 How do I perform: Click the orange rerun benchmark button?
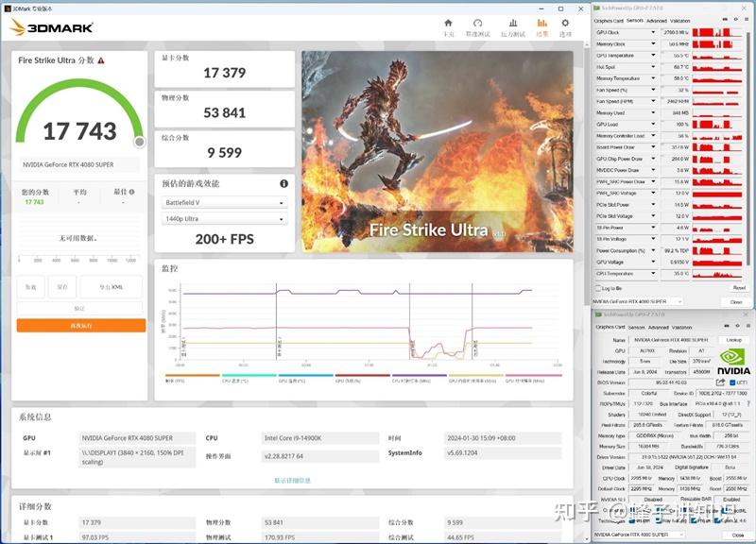[x=80, y=323]
